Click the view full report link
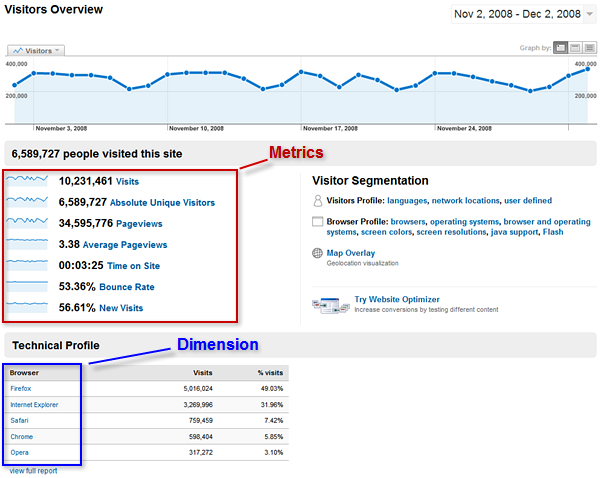 33,471
